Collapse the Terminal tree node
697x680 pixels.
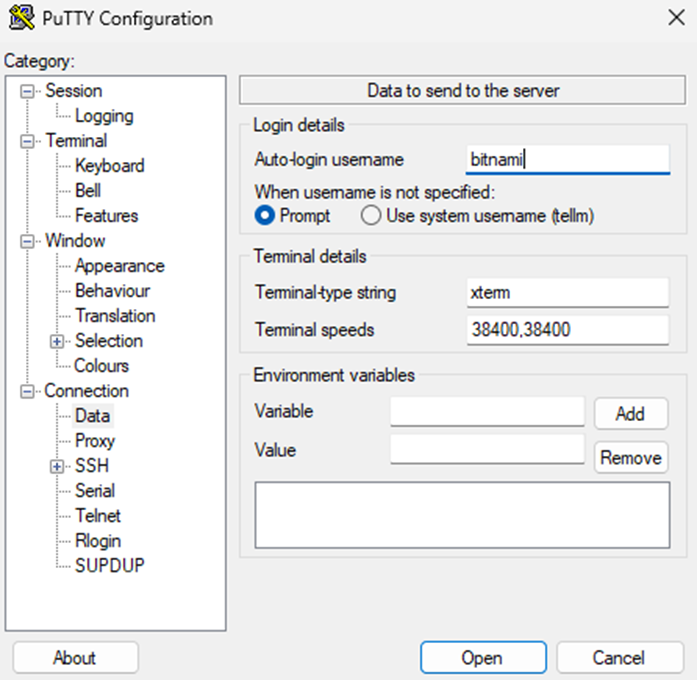pos(27,142)
